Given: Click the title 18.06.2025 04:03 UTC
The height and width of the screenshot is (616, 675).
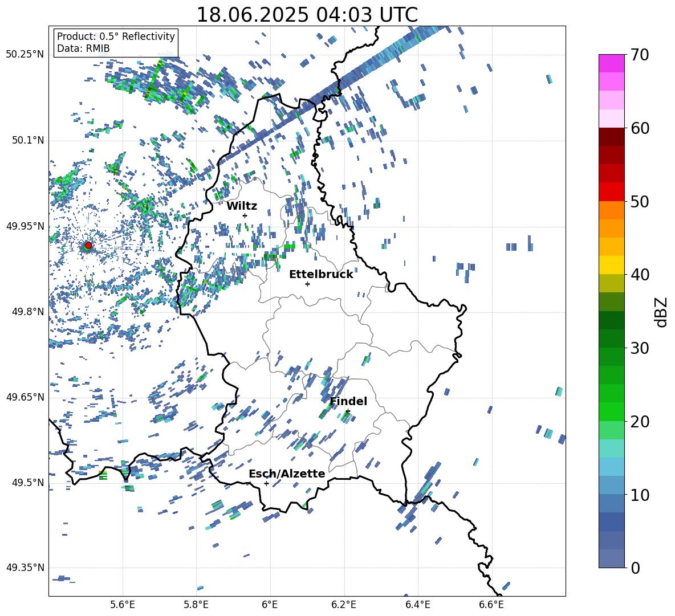Looking at the screenshot, I should 307,15.
